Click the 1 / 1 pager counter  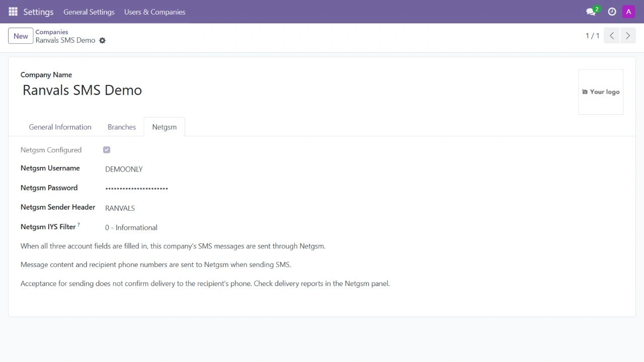[x=592, y=36]
